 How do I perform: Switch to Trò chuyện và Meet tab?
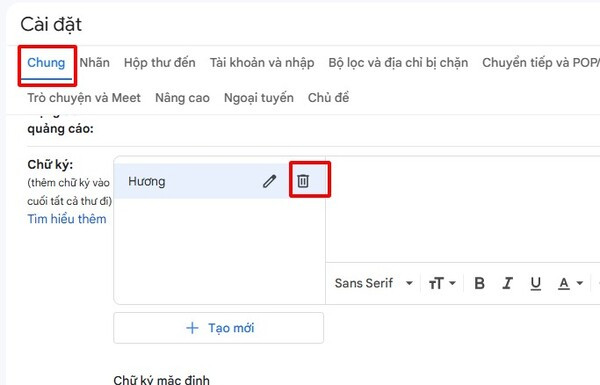[x=84, y=98]
